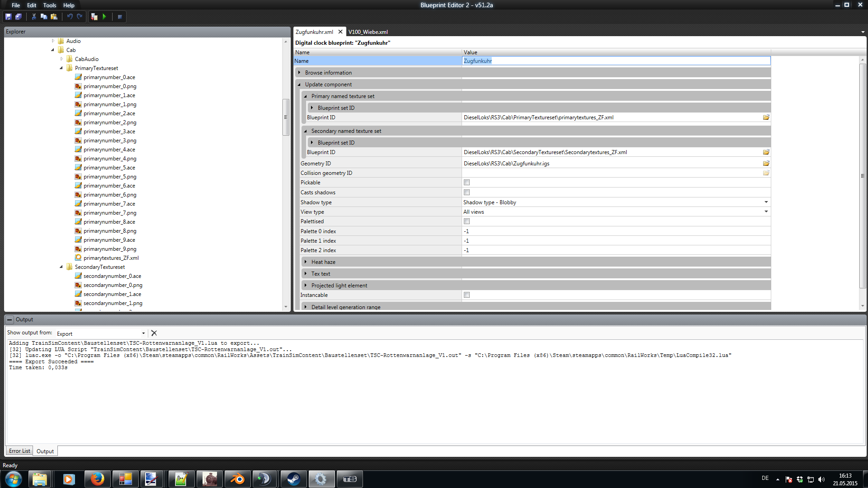Image resolution: width=868 pixels, height=488 pixels.
Task: Click the Cut scissors icon
Action: [34, 17]
